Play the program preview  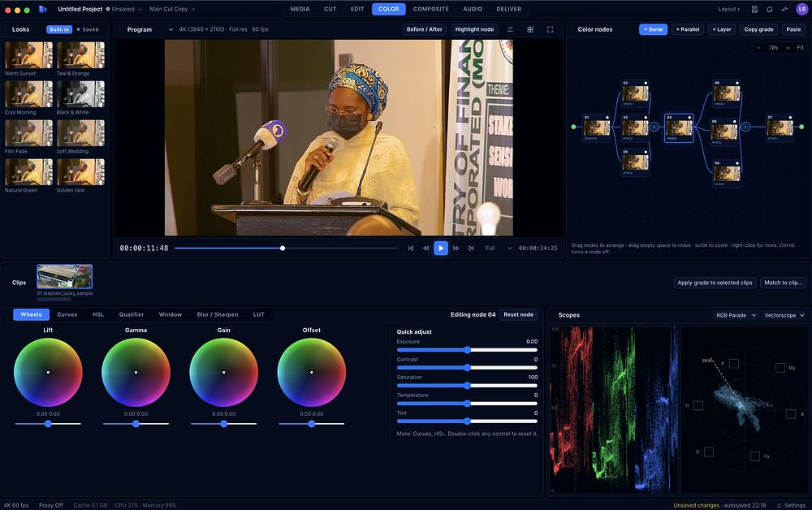(x=441, y=248)
